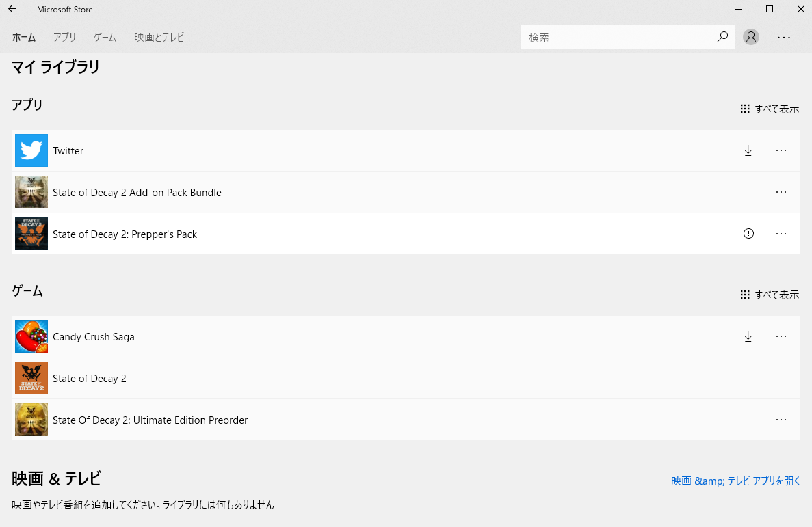The height and width of the screenshot is (527, 812).
Task: Click the Ultimate Edition Preorder thumbnail
Action: click(31, 419)
